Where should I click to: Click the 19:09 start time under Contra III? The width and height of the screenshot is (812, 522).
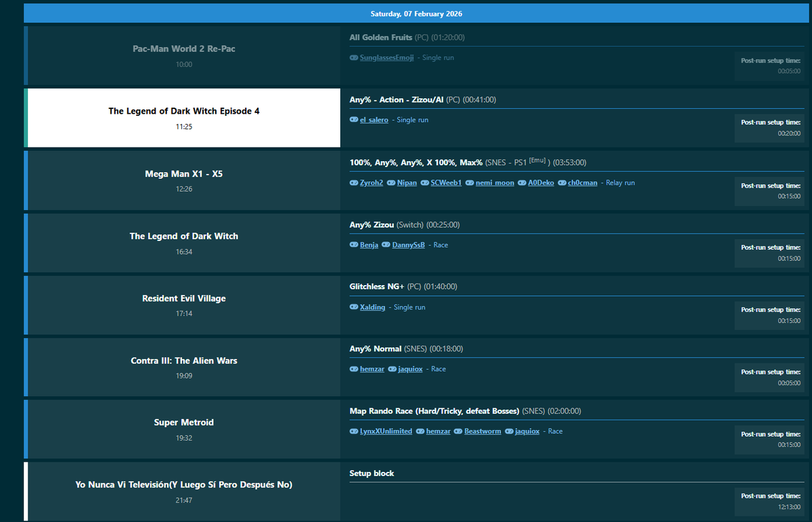click(184, 376)
